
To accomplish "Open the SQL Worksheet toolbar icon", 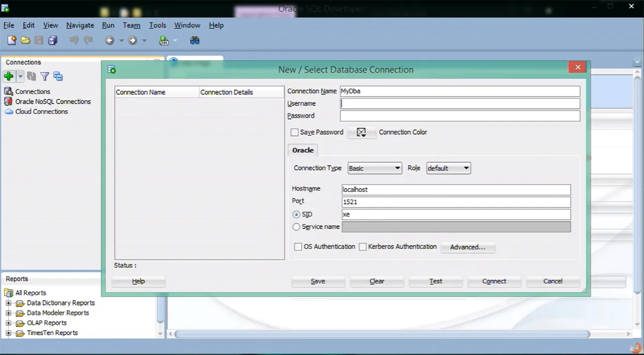I will point(164,41).
